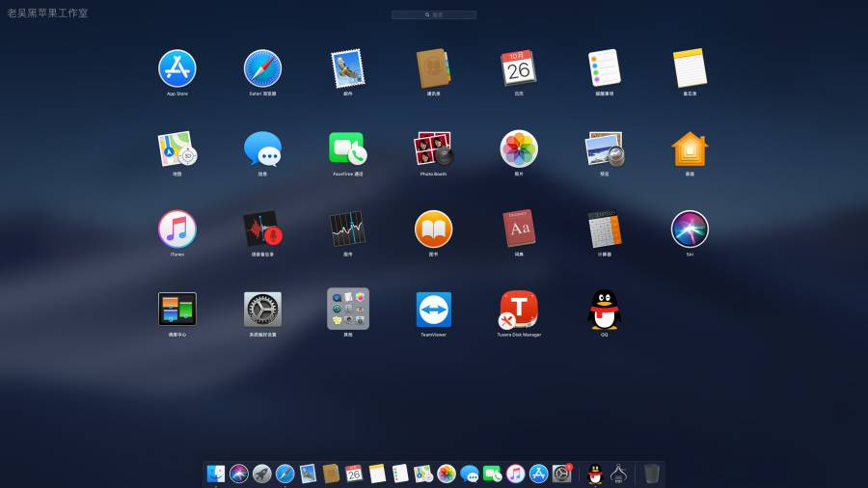Open Contacts from the Dock
868x488 pixels.
(331, 474)
